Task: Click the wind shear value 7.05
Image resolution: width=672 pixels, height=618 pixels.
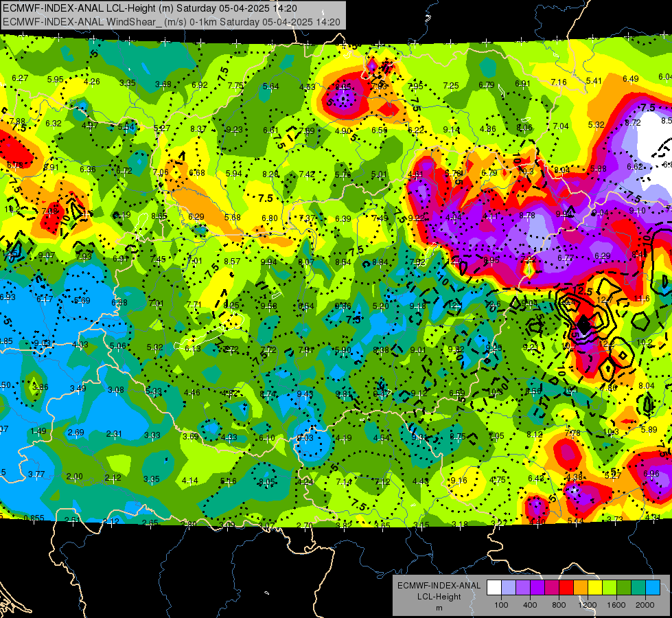Action: 496,436
